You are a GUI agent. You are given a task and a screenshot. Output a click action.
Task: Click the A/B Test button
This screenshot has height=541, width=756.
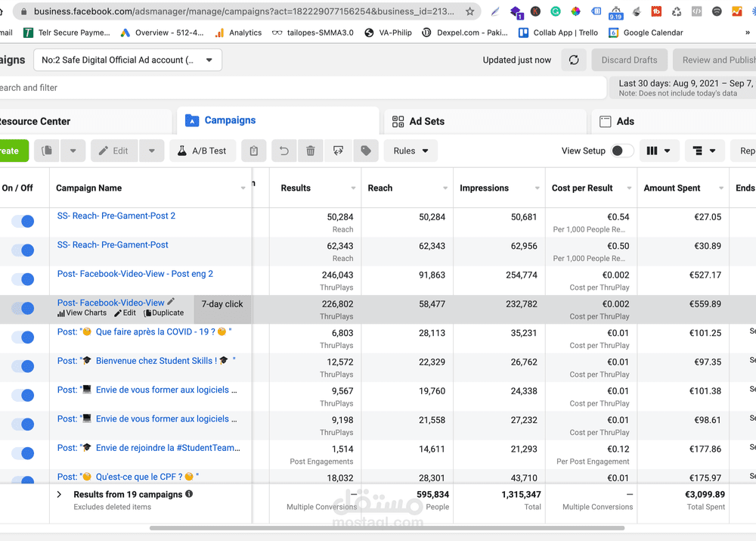tap(203, 151)
